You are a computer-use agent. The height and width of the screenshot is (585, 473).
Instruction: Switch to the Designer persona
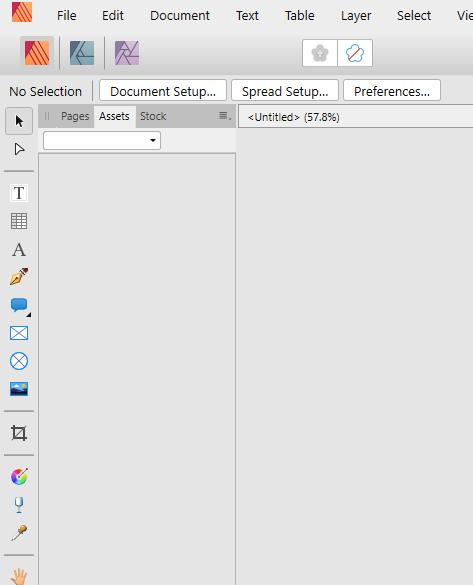coord(82,53)
